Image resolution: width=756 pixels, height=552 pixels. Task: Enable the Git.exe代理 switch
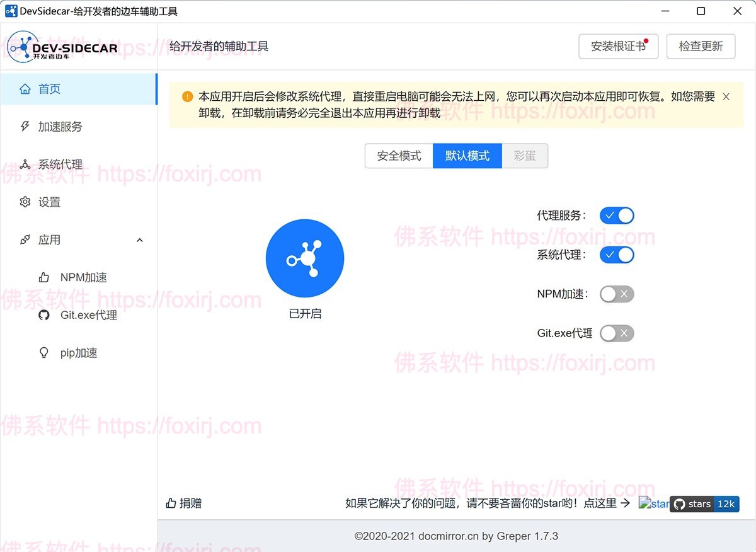(x=616, y=333)
